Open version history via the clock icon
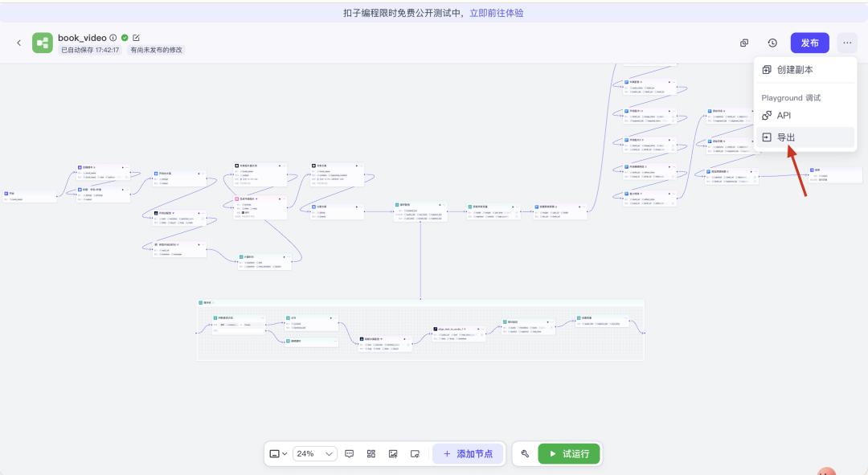The image size is (868, 475). click(x=771, y=43)
